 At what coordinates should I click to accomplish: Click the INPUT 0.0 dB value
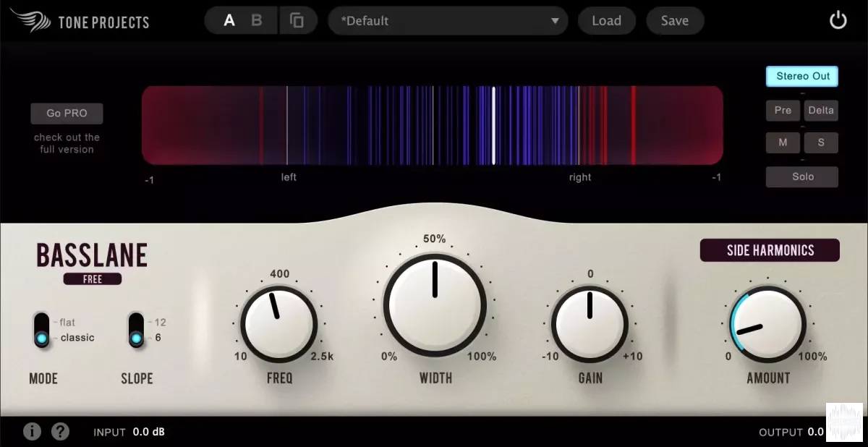148,432
